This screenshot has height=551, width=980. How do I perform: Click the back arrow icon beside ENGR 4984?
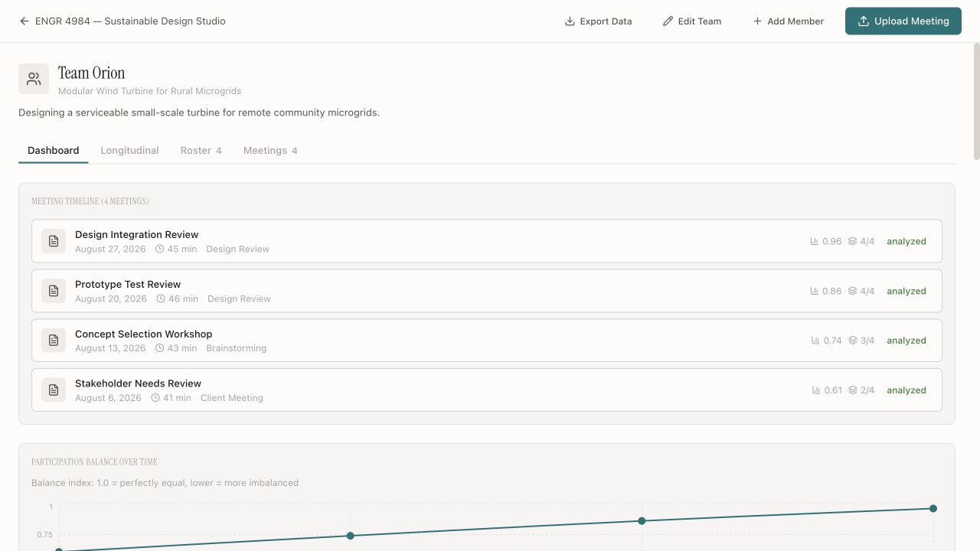click(24, 21)
